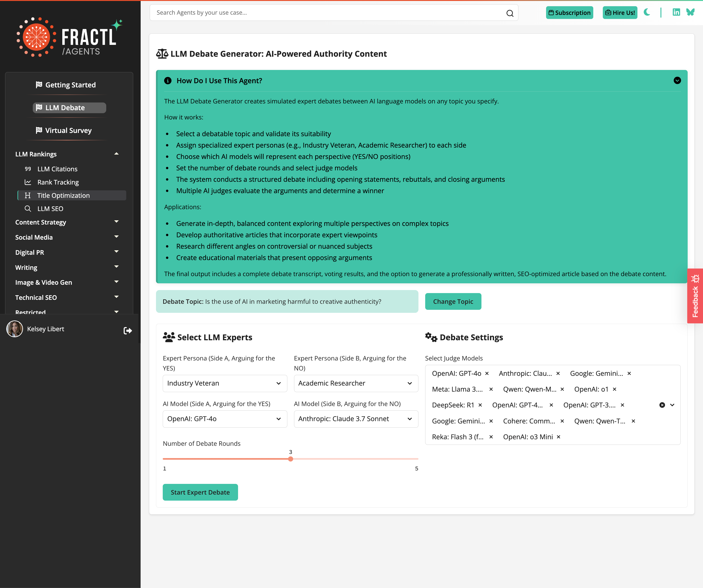Select the Rank Tracking chart icon
Viewport: 703px width, 588px height.
[28, 182]
